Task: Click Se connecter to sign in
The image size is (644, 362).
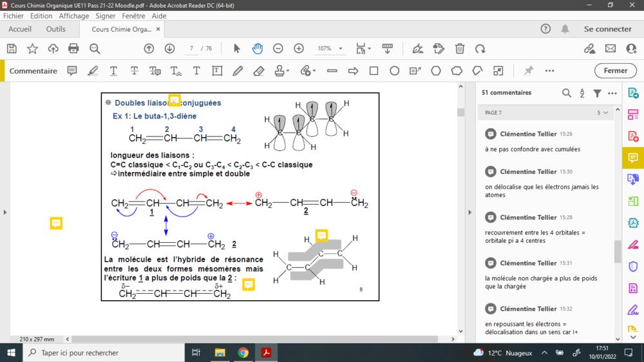Action: (607, 29)
